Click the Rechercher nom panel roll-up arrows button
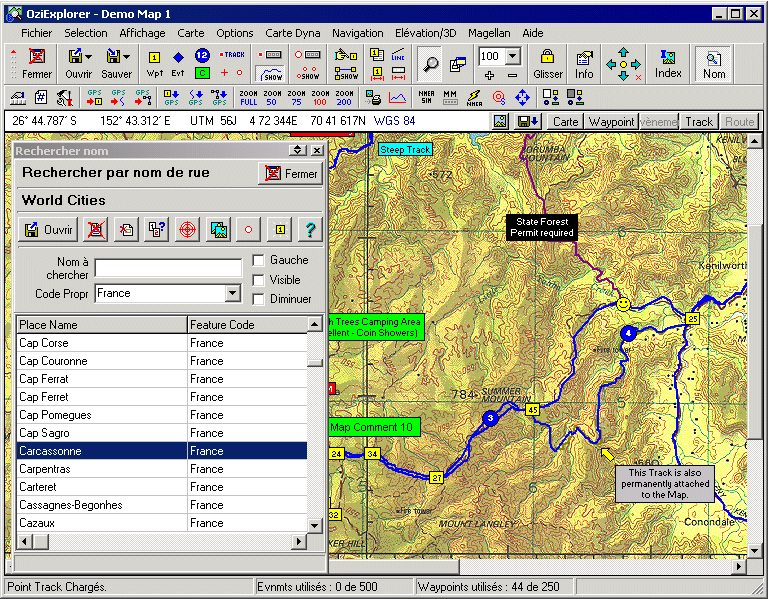The width and height of the screenshot is (768, 599). click(297, 150)
